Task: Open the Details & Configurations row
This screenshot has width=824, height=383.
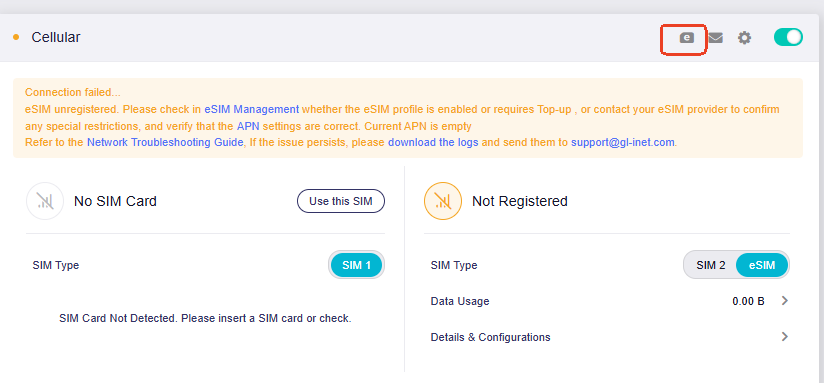Action: tap(607, 337)
